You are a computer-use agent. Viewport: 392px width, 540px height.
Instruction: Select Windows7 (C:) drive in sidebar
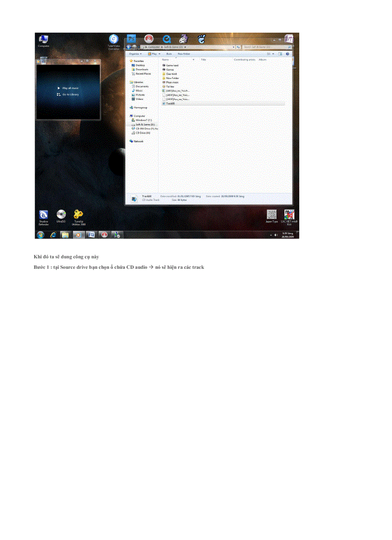click(x=143, y=120)
